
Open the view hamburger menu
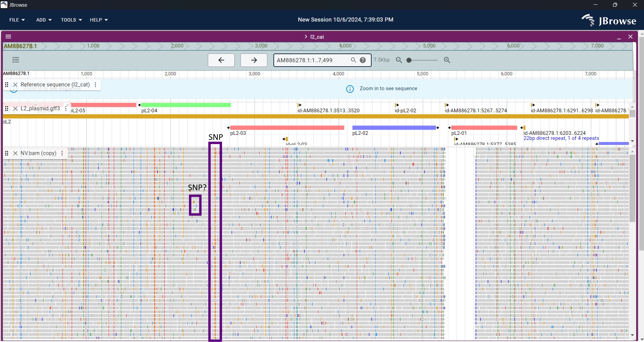(8, 37)
